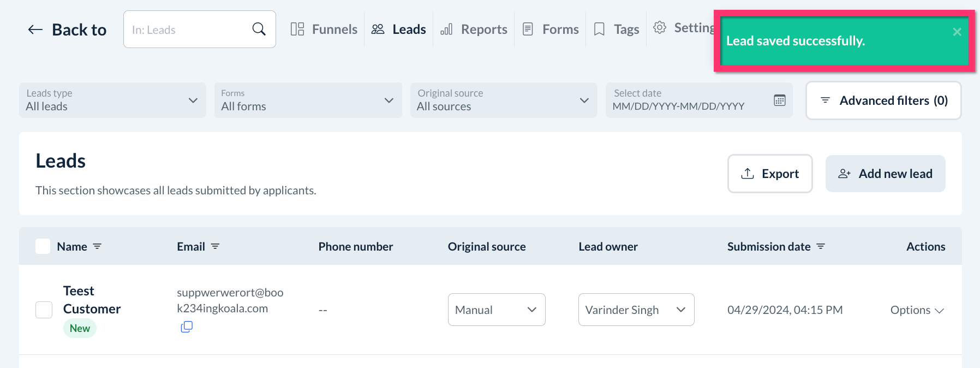Check the Teest Customer row checkbox

coord(44,310)
